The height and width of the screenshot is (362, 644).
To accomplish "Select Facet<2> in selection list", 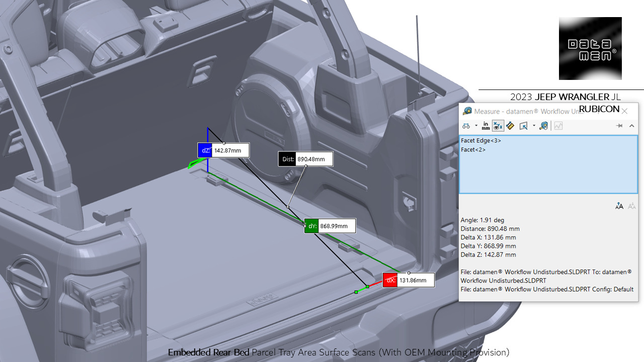I will 473,149.
